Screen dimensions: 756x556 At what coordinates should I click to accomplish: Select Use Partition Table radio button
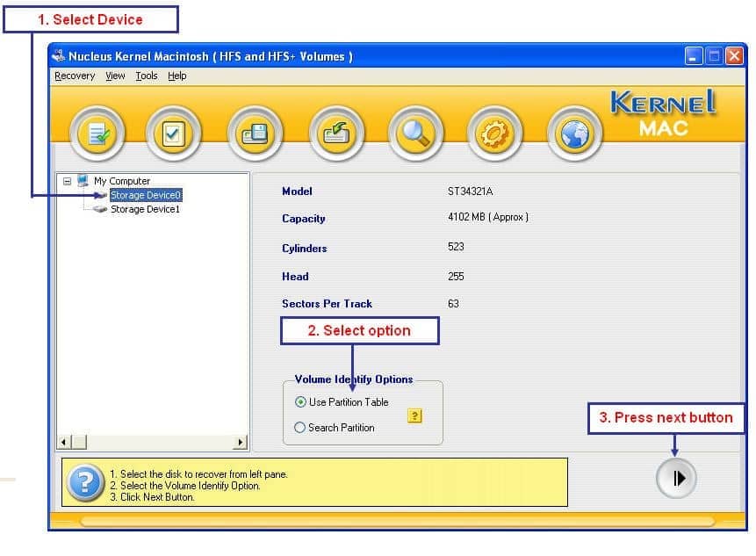click(300, 401)
